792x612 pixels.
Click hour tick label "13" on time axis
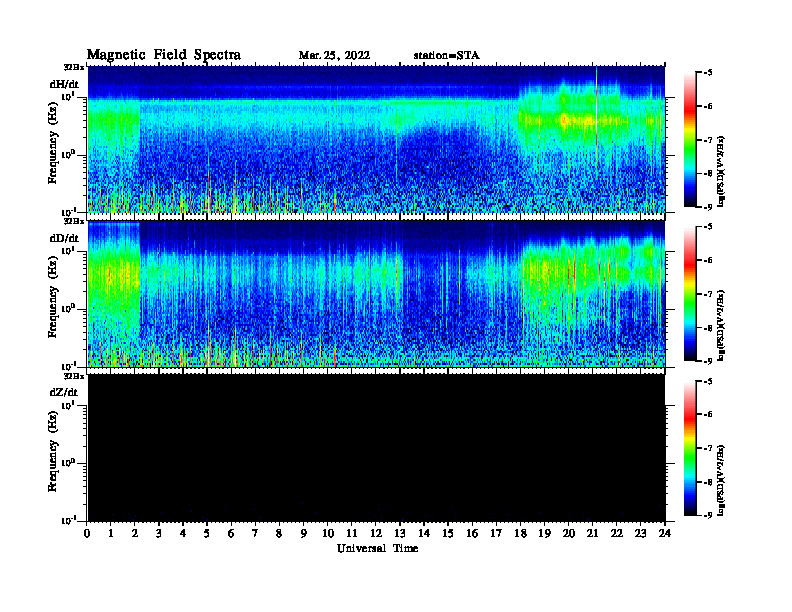coord(400,533)
